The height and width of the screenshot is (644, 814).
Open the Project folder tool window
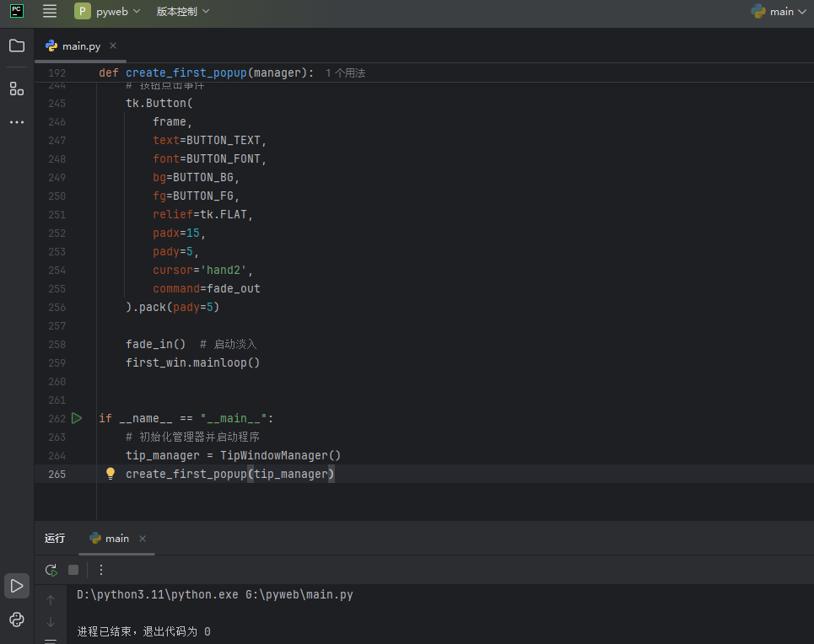point(17,46)
